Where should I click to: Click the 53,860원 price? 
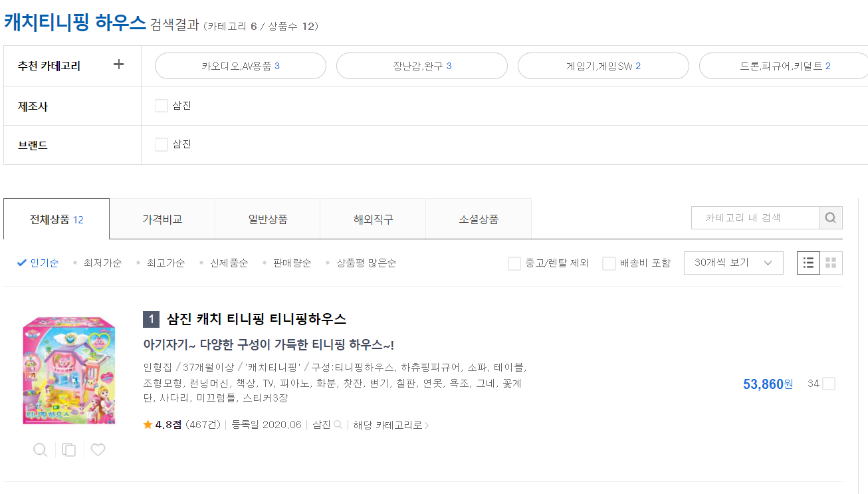coord(768,384)
